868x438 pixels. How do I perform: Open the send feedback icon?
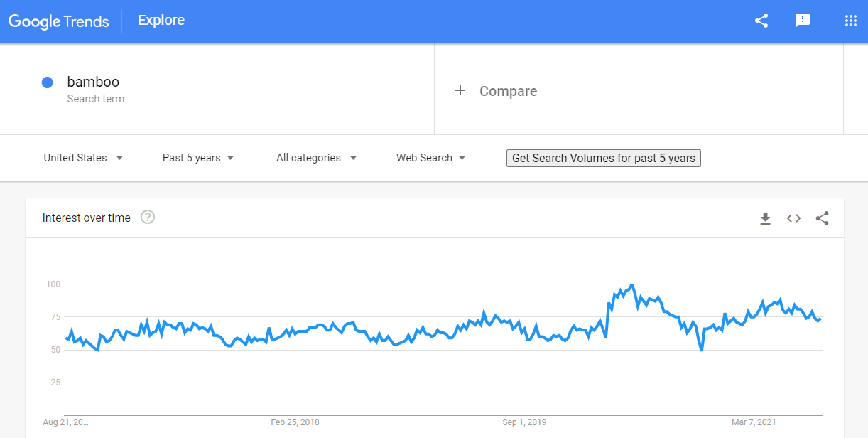pyautogui.click(x=803, y=21)
